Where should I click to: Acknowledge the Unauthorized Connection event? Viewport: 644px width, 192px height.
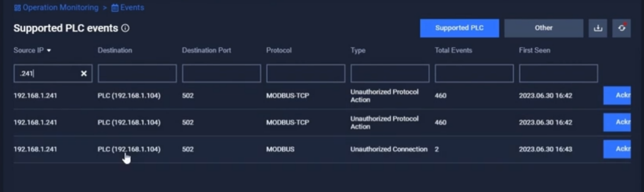click(617, 149)
